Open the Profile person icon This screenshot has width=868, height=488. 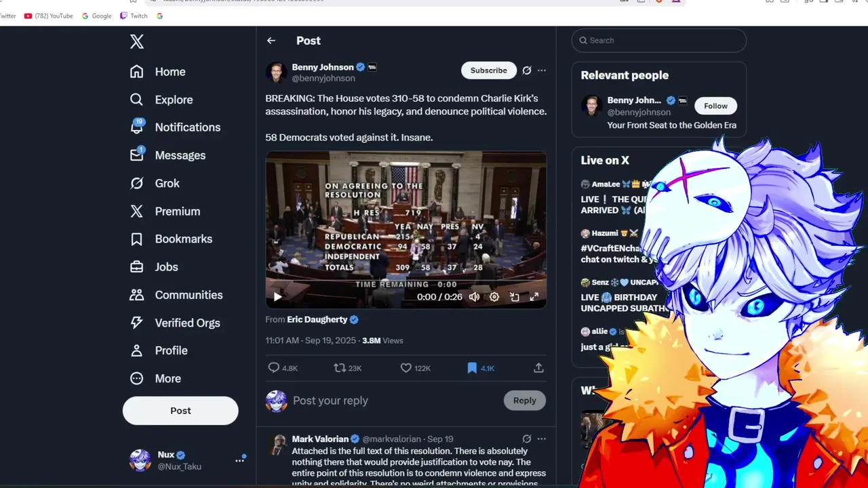tap(137, 350)
